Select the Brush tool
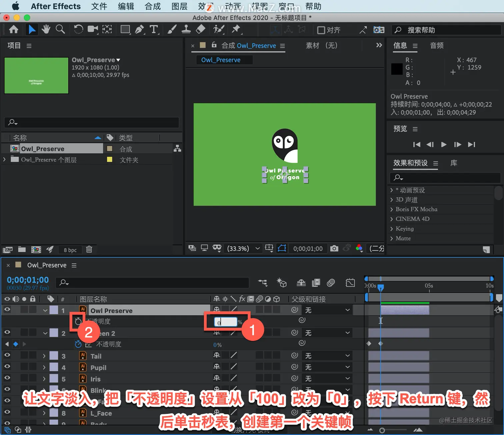The width and height of the screenshot is (504, 435). coord(172,30)
